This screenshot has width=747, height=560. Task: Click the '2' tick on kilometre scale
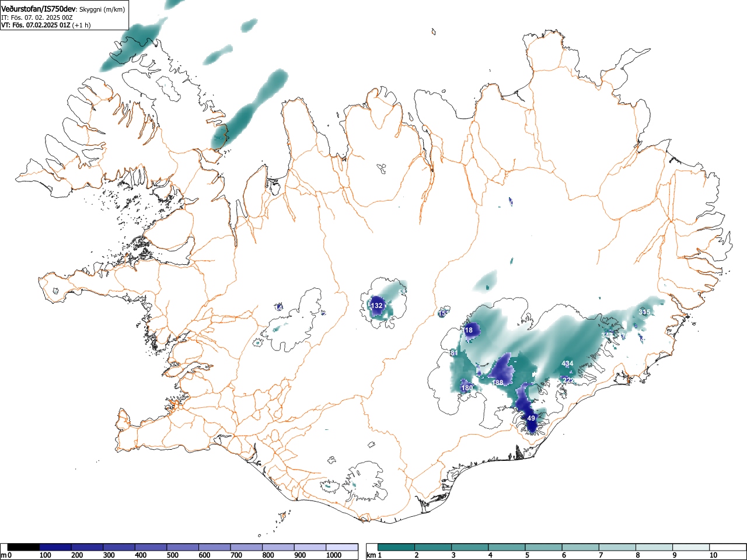416,555
